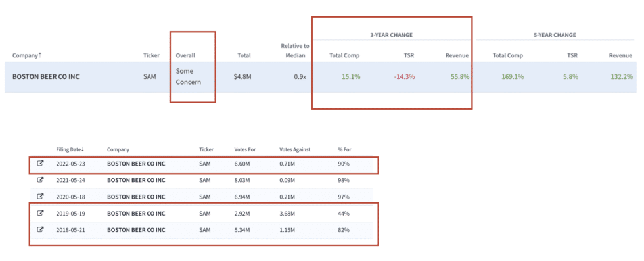The image size is (644, 261).
Task: Click the 3-year TSR value -14.3%
Action: [x=405, y=77]
